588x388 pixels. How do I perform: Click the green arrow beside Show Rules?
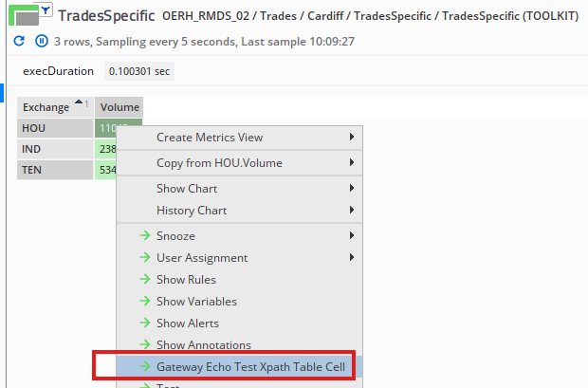pos(144,280)
